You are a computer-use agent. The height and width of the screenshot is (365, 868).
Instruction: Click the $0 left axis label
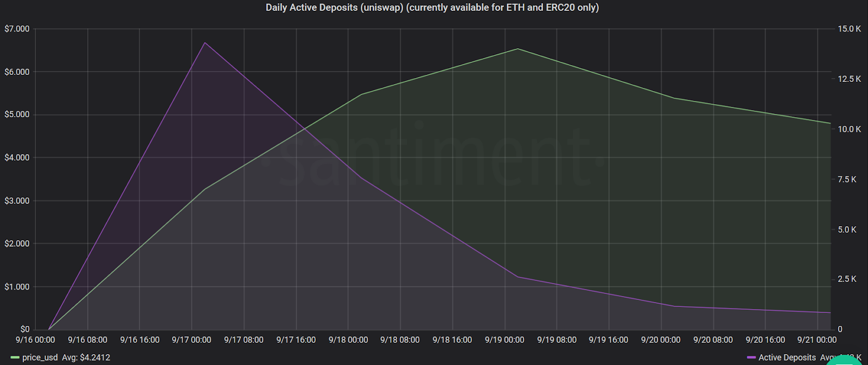[x=25, y=329]
